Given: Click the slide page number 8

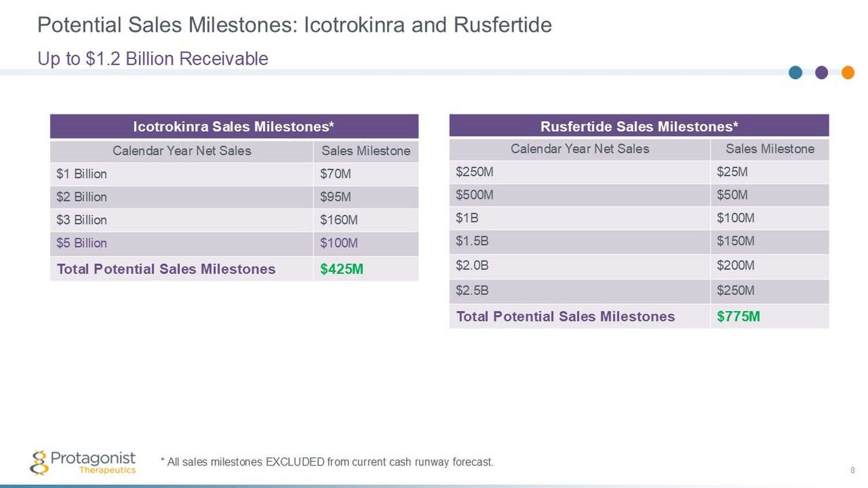Looking at the screenshot, I should point(852,470).
